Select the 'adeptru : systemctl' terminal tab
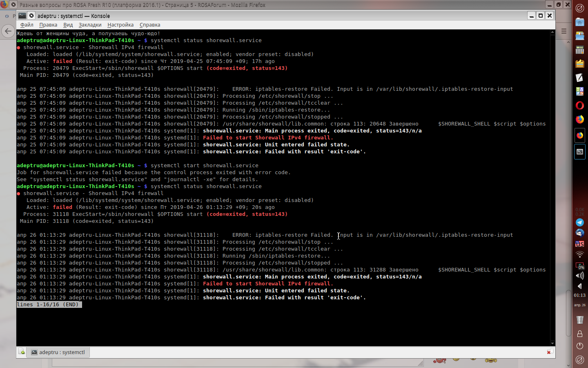588x368 pixels. [58, 352]
